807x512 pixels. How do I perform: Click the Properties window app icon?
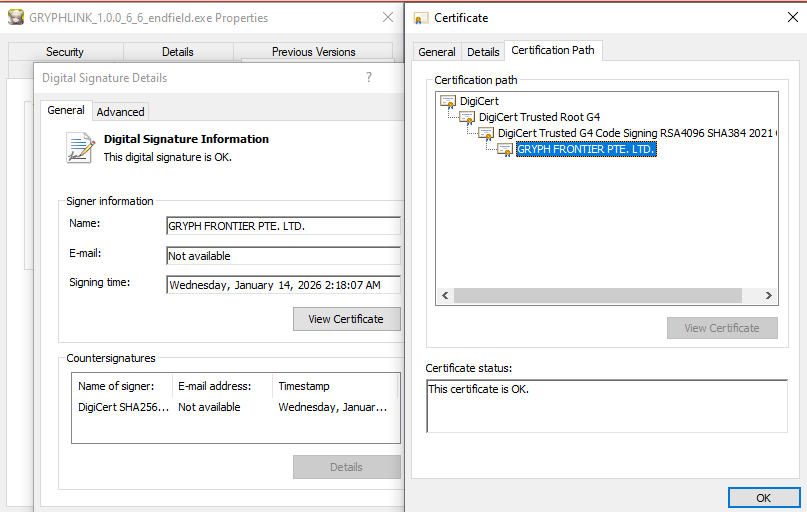(x=16, y=17)
